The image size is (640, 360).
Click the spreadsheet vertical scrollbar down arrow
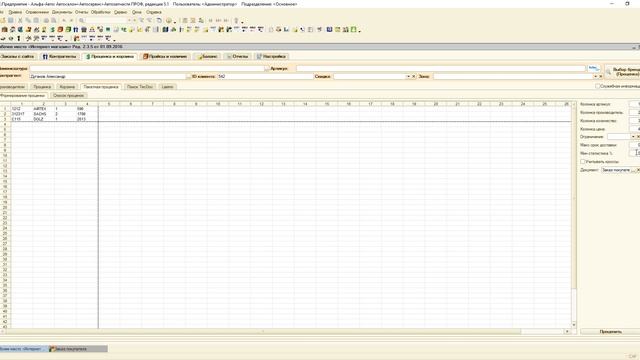[x=574, y=325]
